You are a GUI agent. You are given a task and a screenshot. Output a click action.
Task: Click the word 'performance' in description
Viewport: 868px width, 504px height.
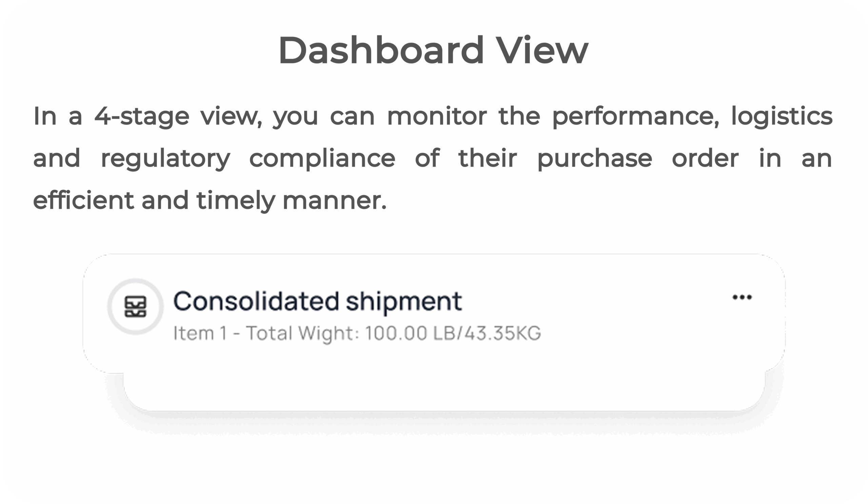pos(635,116)
